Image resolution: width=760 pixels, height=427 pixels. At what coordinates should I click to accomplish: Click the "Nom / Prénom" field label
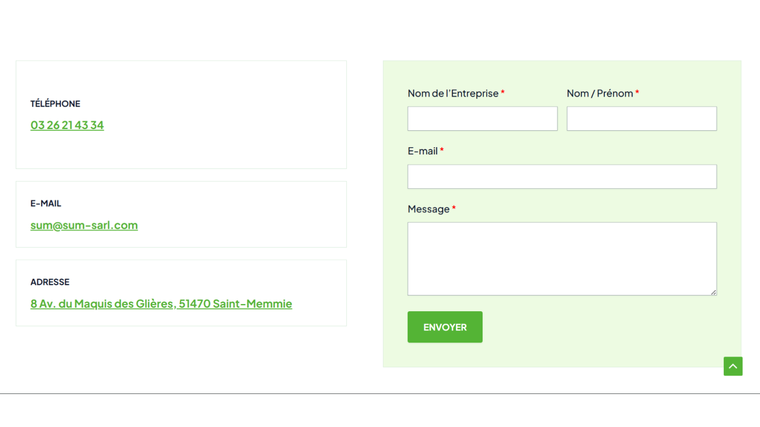tap(600, 93)
